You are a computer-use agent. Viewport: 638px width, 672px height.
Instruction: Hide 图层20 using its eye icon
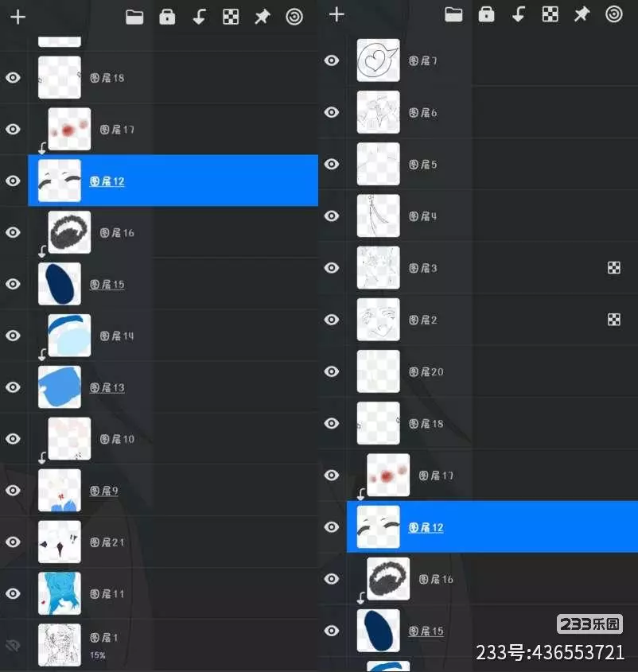click(x=332, y=371)
